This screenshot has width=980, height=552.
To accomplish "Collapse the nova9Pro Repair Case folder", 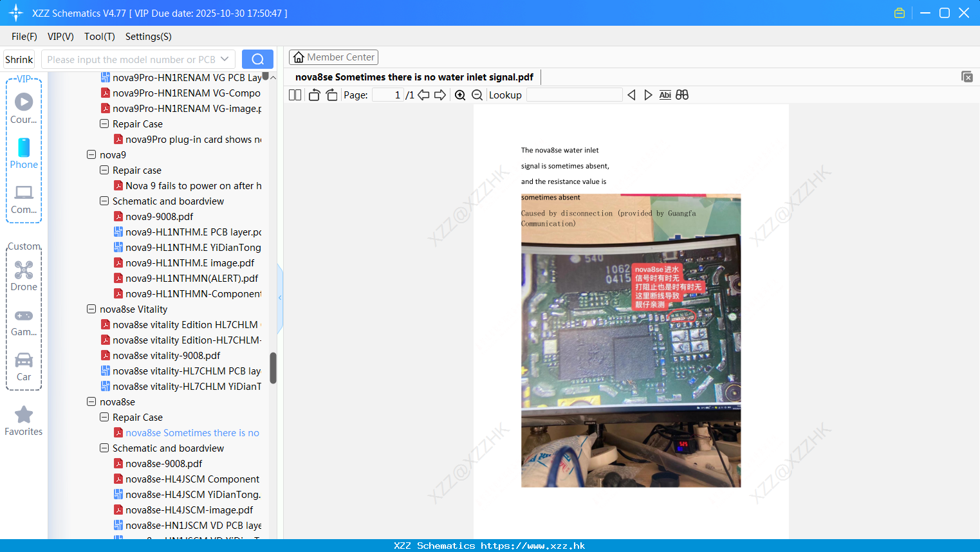I will click(104, 124).
